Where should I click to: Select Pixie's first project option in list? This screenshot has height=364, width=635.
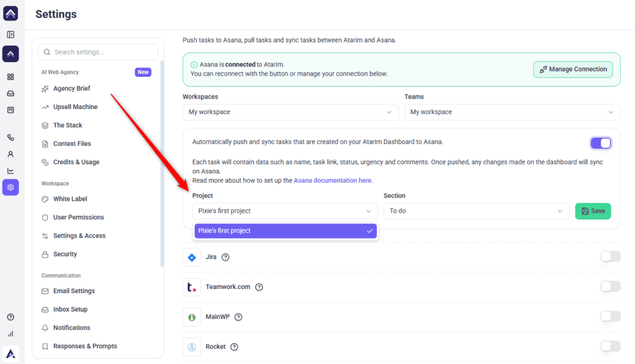tap(285, 231)
